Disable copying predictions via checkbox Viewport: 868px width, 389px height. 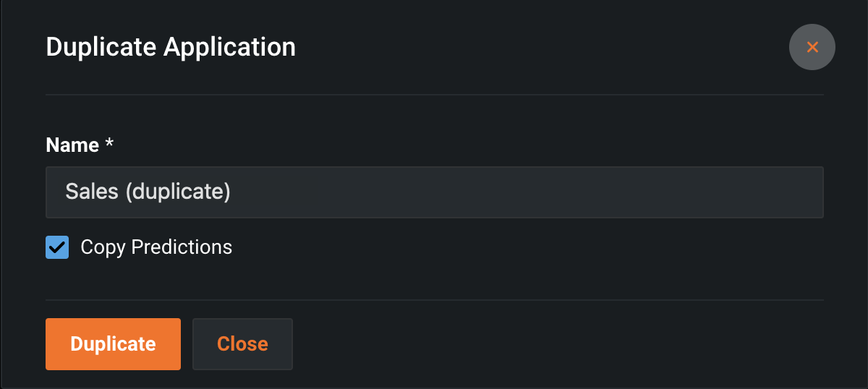pos(57,247)
